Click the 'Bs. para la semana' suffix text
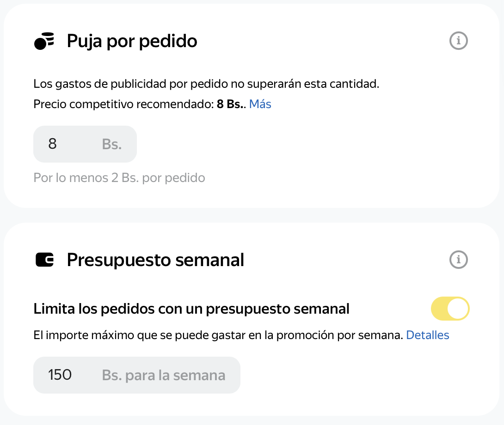The width and height of the screenshot is (504, 425). (x=164, y=375)
